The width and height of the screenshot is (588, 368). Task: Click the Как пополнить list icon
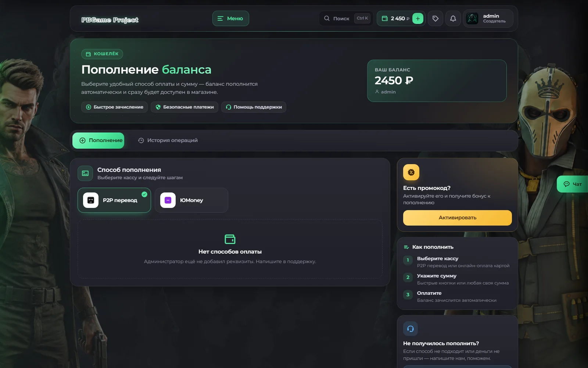pos(406,247)
